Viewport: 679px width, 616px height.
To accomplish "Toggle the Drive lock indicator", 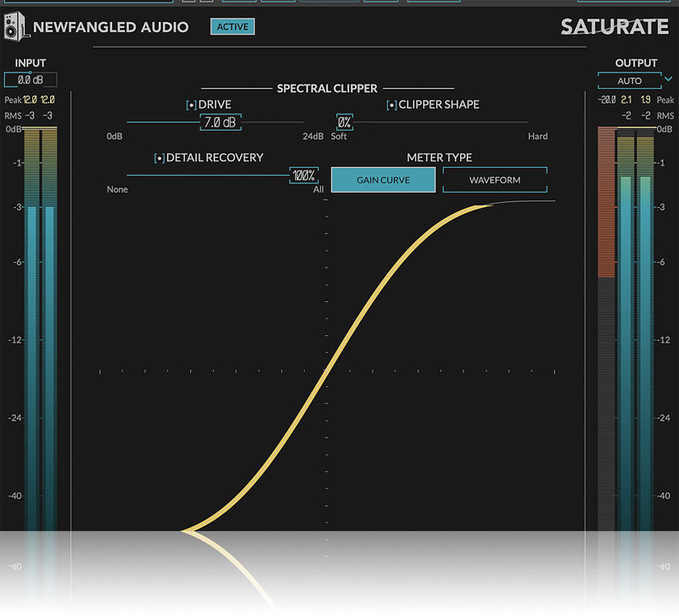I will pyautogui.click(x=191, y=105).
